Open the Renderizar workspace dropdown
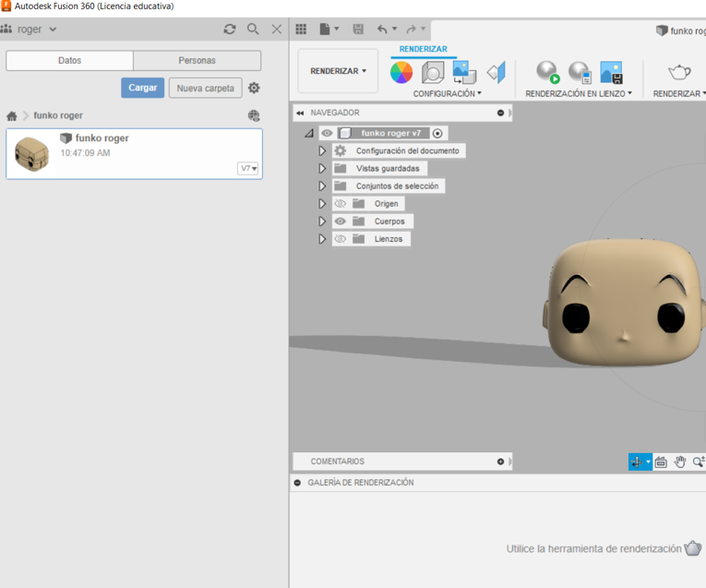The width and height of the screenshot is (706, 588). click(x=338, y=71)
